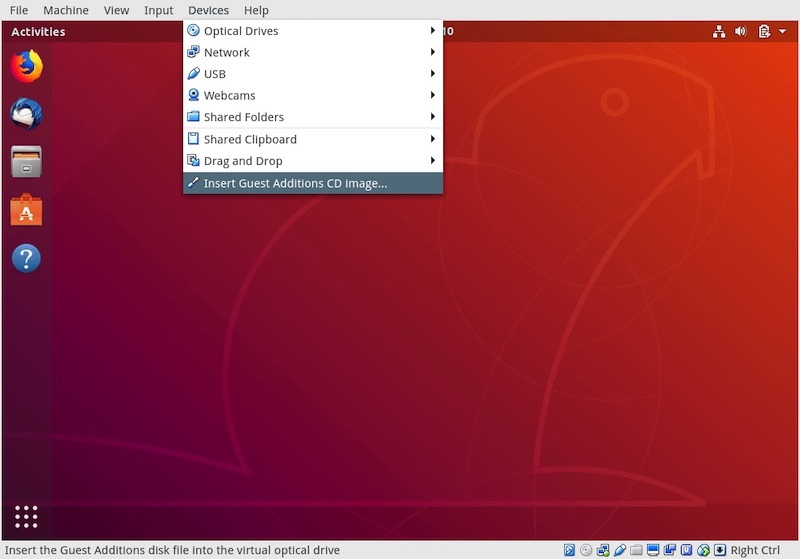Open the system menu dropdown arrow

[x=782, y=32]
